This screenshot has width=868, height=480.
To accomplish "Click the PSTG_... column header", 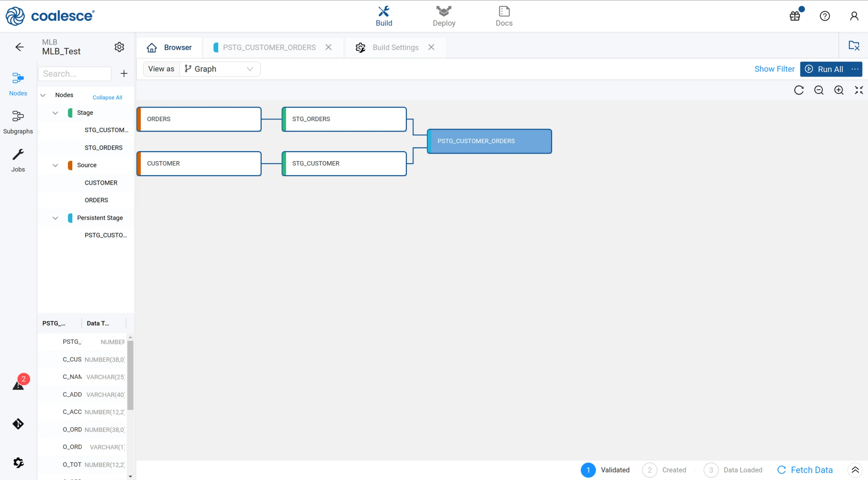I will click(59, 323).
